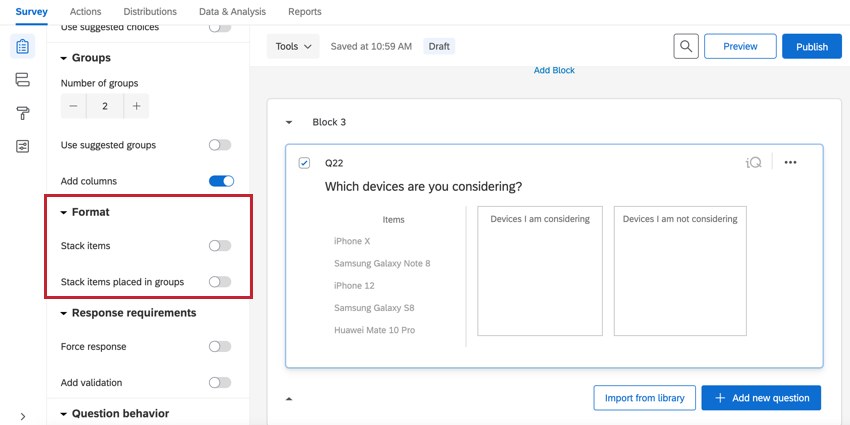
Task: Click the ExpertReview iQ icon on Q22
Action: [x=754, y=163]
